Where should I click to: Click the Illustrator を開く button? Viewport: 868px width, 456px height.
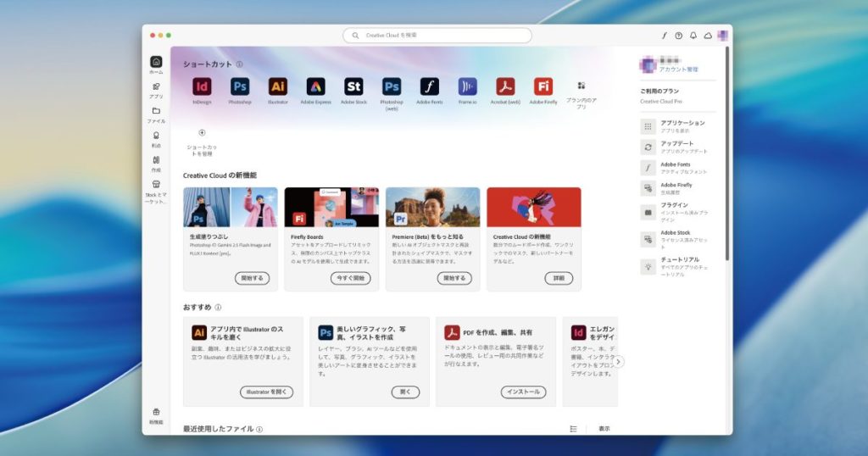[x=267, y=392]
